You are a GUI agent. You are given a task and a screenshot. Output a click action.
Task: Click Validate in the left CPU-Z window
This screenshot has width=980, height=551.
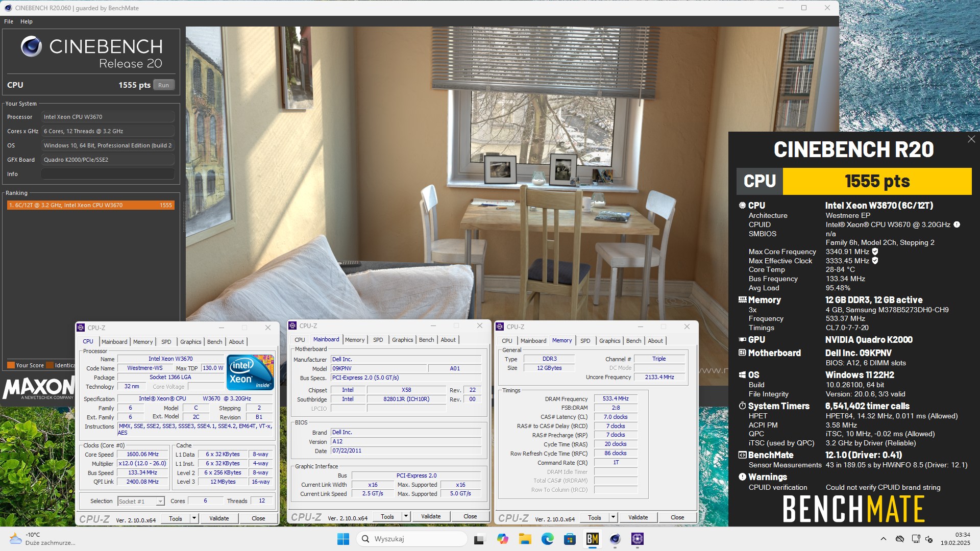[219, 518]
